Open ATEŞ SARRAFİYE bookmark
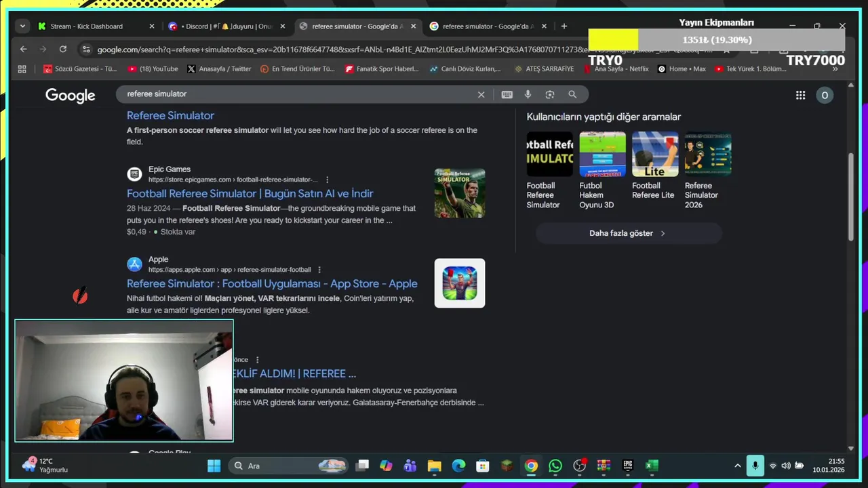 [x=544, y=69]
